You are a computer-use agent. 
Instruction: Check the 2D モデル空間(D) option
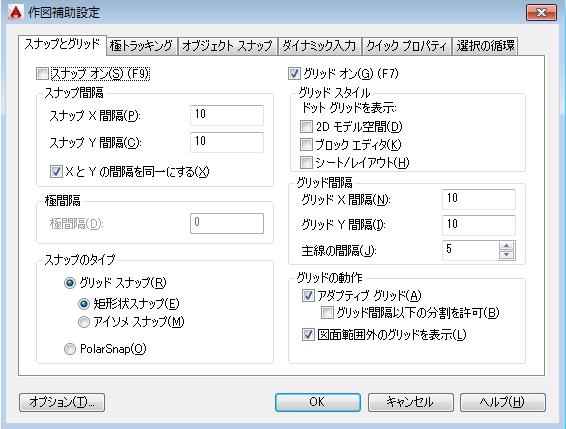[306, 126]
